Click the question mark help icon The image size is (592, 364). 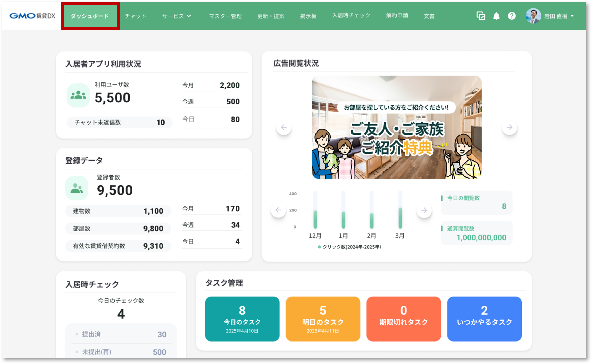click(x=512, y=16)
